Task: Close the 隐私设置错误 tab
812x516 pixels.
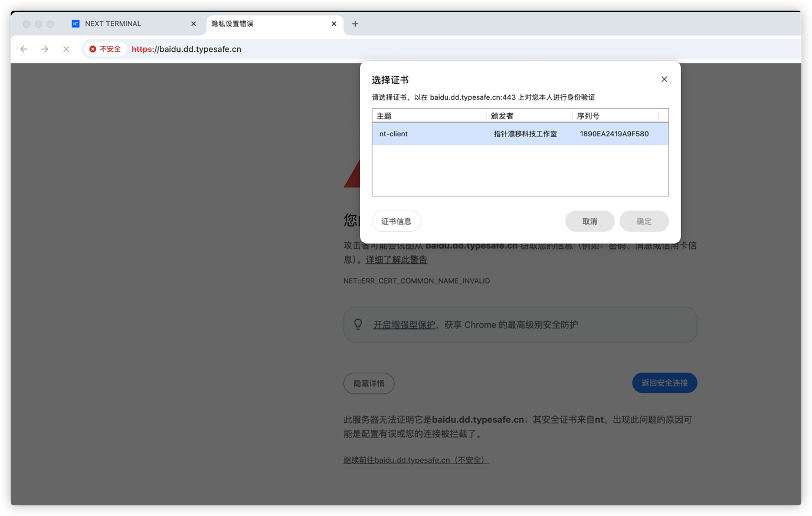Action: 334,24
